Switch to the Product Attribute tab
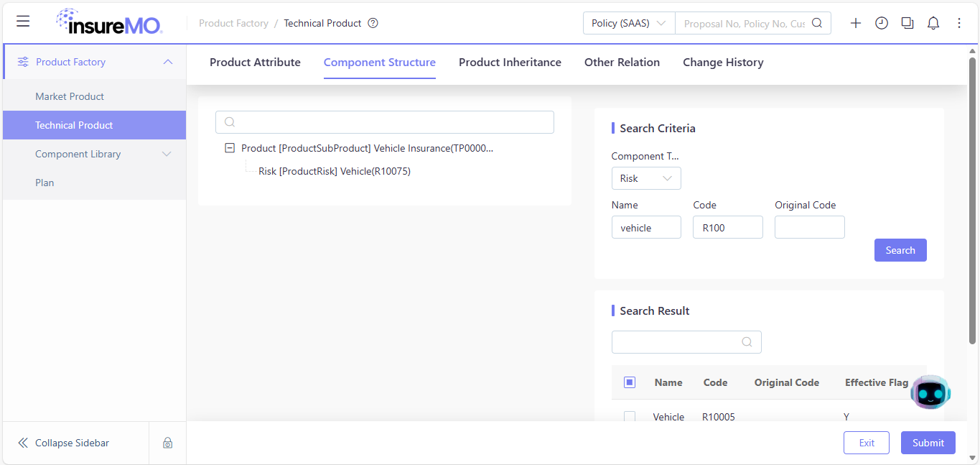 pos(255,63)
